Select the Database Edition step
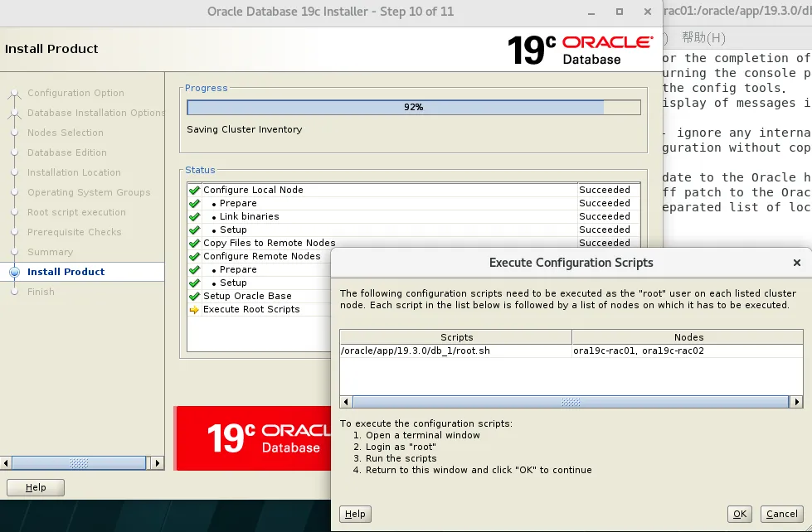Screen dimensions: 812x532 coord(67,152)
